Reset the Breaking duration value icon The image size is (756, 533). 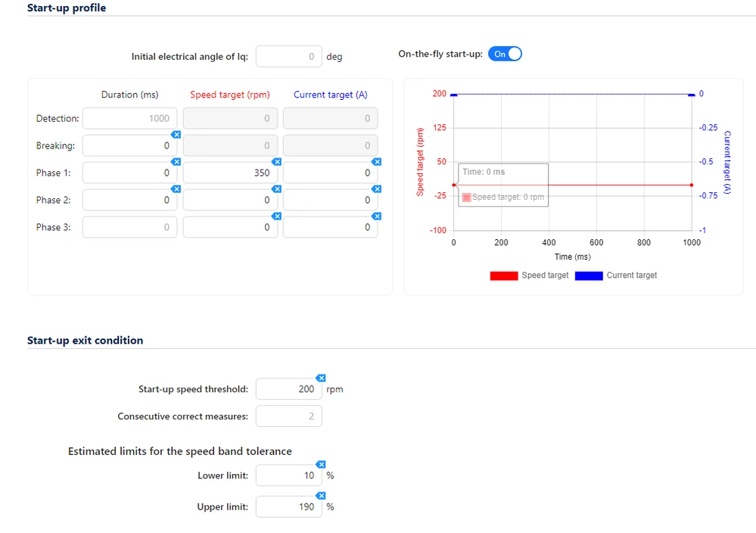click(x=176, y=135)
